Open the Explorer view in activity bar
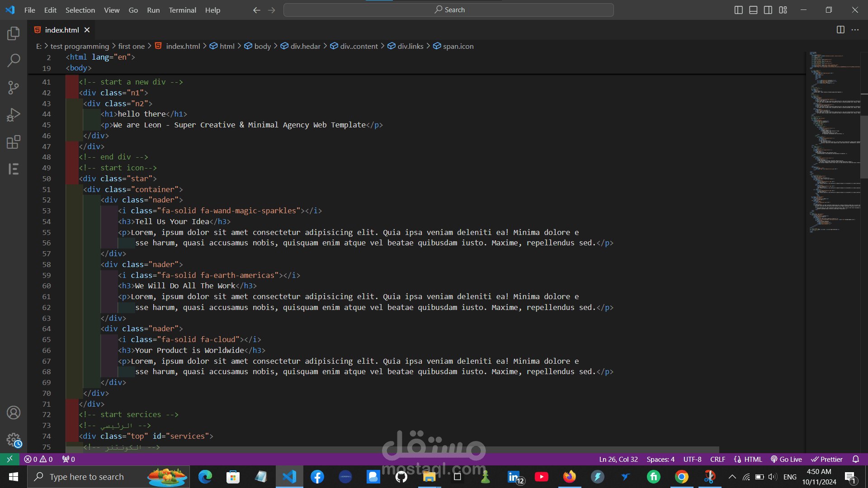The width and height of the screenshot is (868, 488). [x=14, y=33]
